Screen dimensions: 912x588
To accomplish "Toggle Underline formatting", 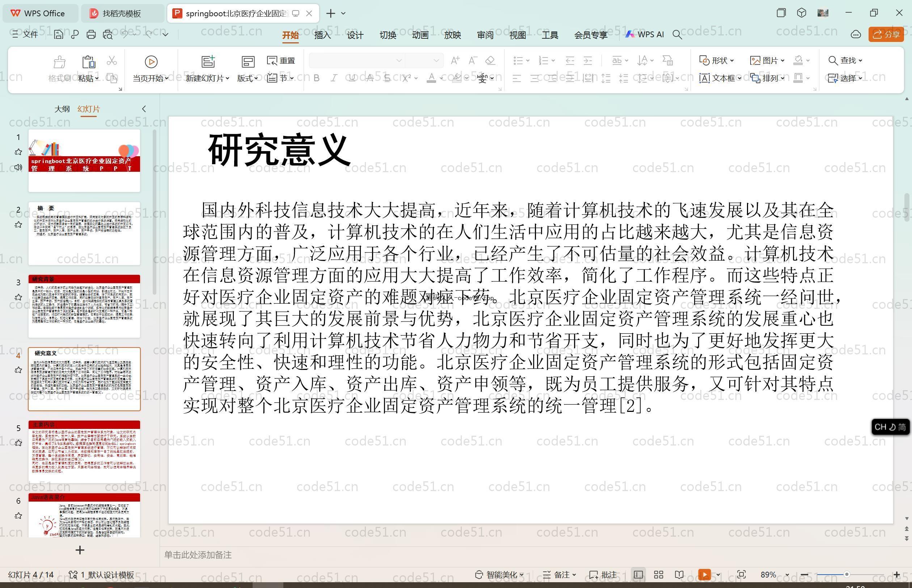I will pyautogui.click(x=352, y=78).
